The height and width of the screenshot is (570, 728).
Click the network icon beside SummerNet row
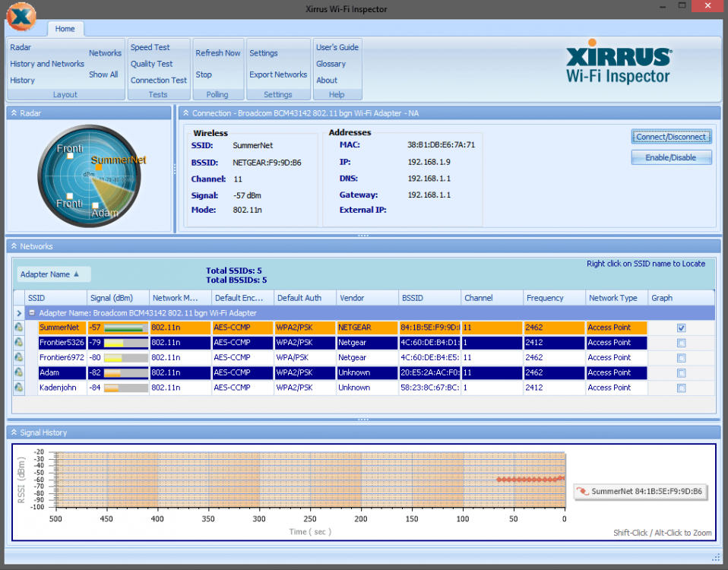point(18,328)
